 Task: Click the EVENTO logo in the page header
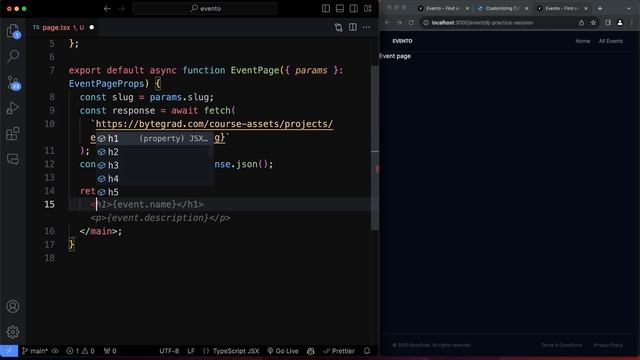[402, 41]
